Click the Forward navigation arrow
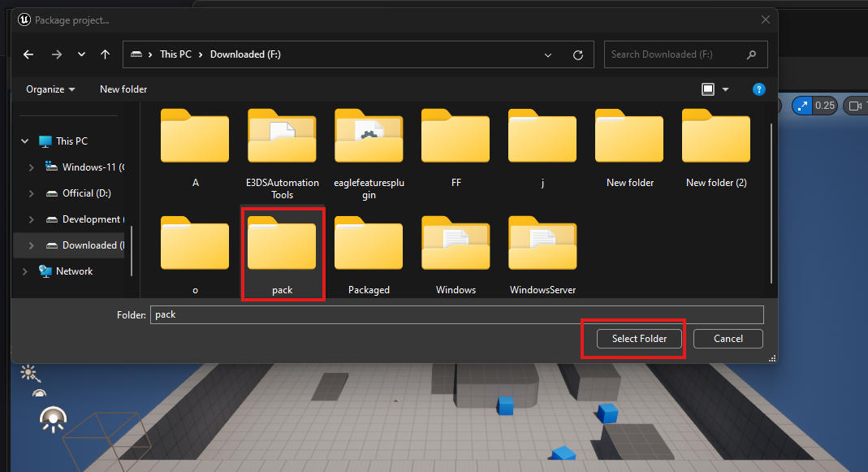The height and width of the screenshot is (472, 868). 56,54
